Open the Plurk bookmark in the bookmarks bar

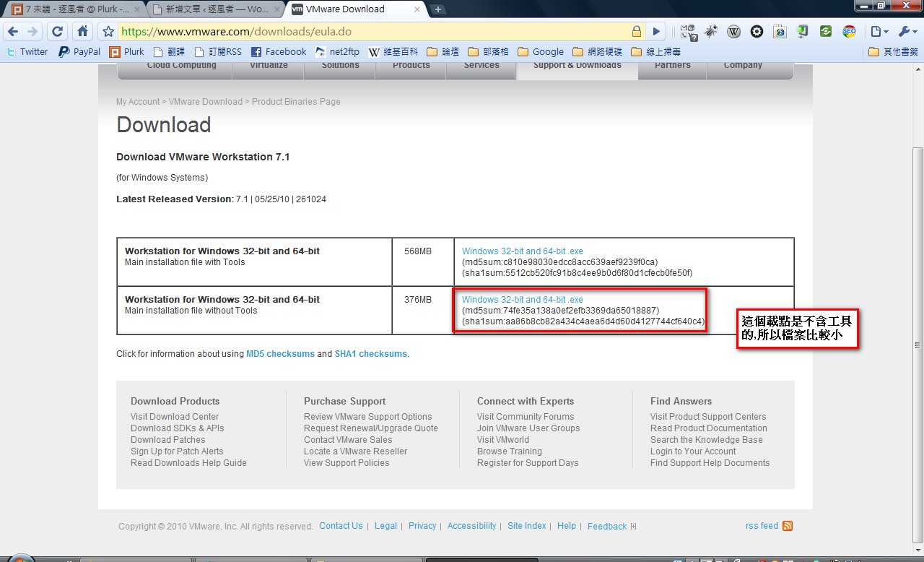click(127, 52)
